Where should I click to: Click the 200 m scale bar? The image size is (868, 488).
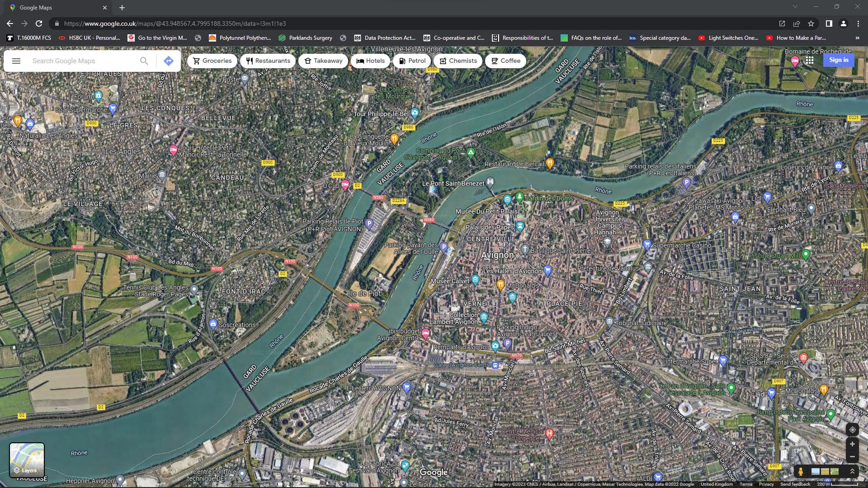[837, 484]
